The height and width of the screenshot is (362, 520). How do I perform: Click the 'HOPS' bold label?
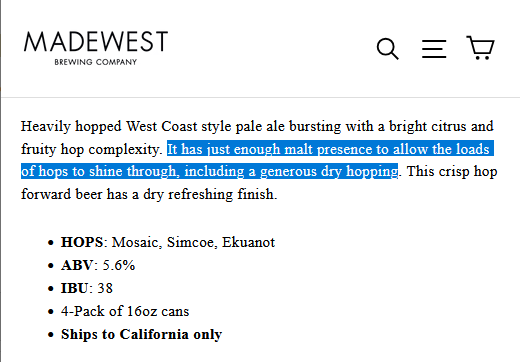point(82,242)
